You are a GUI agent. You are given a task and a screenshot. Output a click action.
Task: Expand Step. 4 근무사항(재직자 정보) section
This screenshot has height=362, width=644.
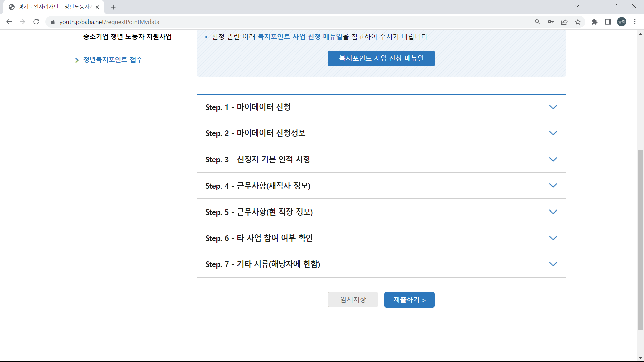(x=381, y=186)
